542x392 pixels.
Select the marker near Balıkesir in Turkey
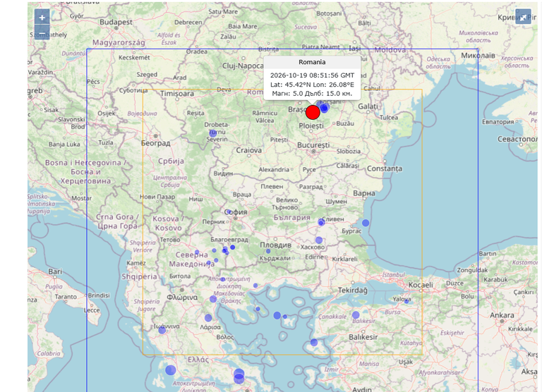point(356,314)
